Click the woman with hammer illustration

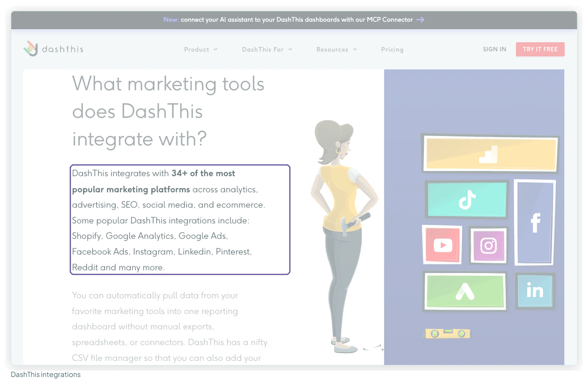tap(344, 236)
